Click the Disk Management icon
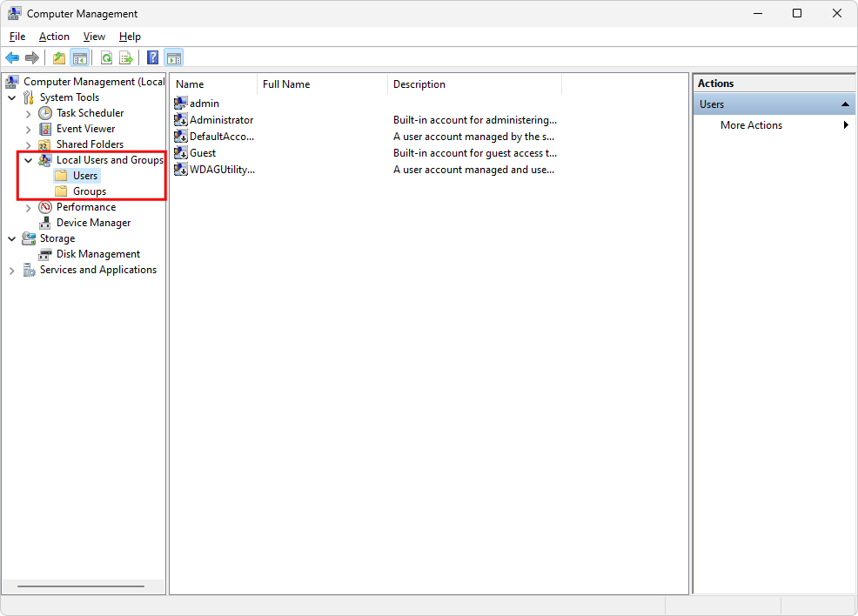 tap(45, 254)
